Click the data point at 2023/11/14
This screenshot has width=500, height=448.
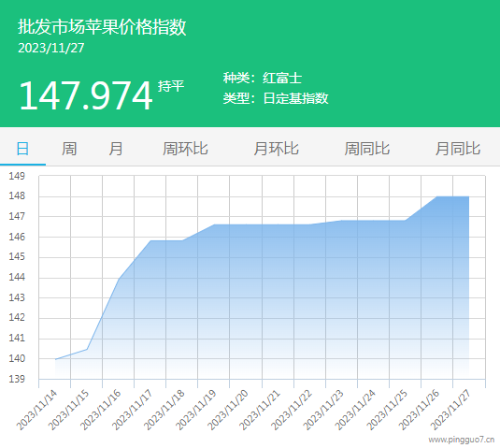[x=55, y=359]
